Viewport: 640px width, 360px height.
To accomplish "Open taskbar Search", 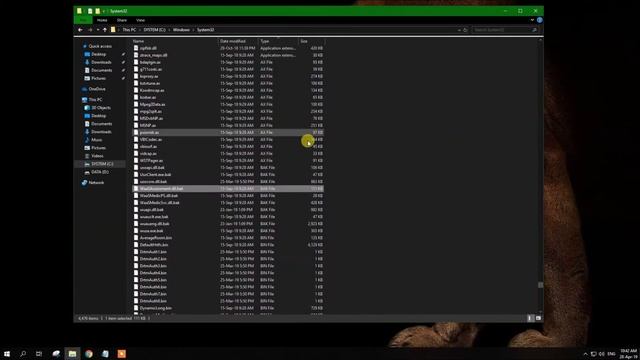I will pyautogui.click(x=23, y=354).
